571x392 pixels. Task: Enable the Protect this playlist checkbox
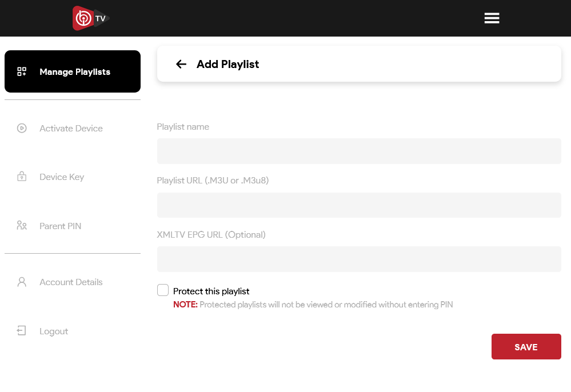163,290
